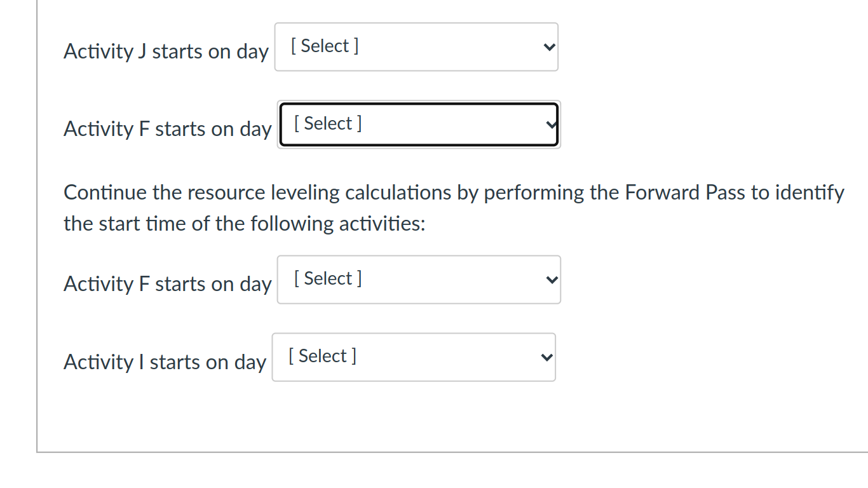Image resolution: width=868 pixels, height=488 pixels.
Task: Select the [ Select ] placeholder for Activity J
Action: [x=325, y=45]
